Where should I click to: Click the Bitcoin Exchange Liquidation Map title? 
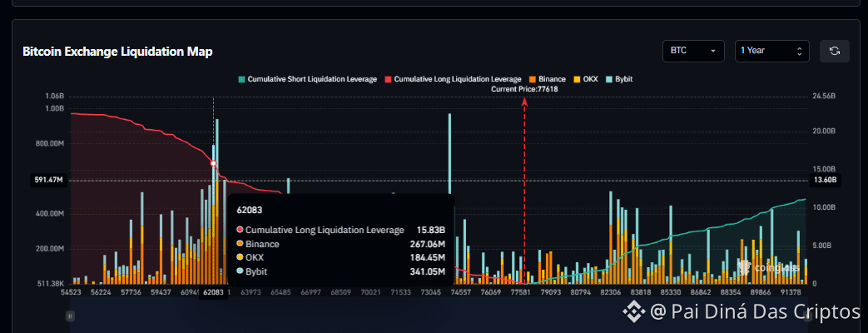(117, 52)
